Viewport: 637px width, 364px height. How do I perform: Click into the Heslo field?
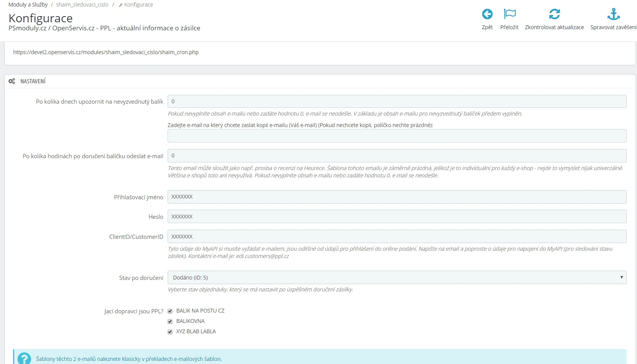tap(396, 217)
